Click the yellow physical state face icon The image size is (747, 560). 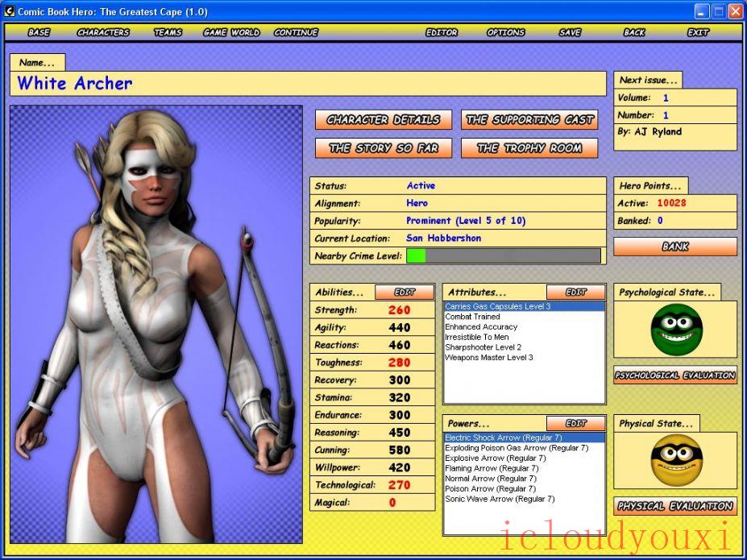coord(677,460)
